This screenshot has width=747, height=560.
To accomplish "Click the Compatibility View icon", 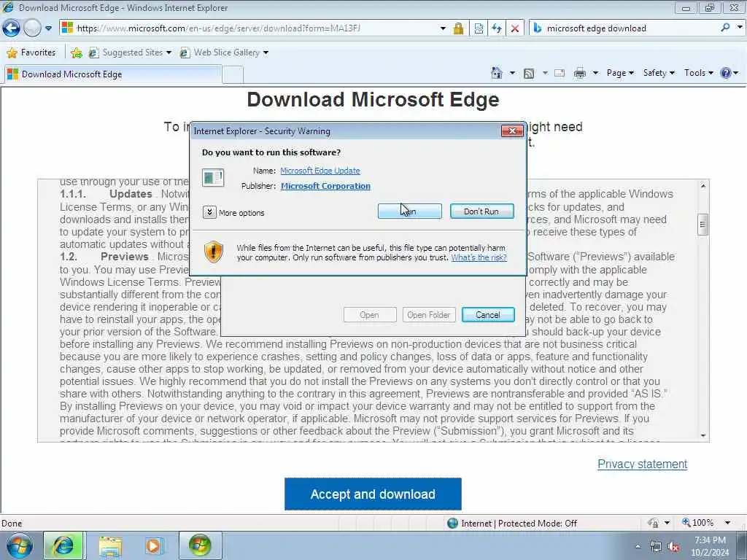I will coord(479,28).
